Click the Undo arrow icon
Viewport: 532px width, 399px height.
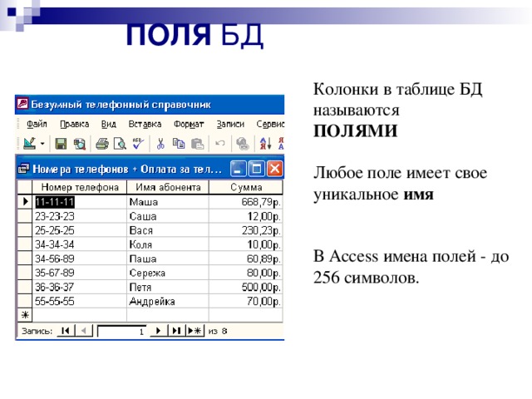219,143
